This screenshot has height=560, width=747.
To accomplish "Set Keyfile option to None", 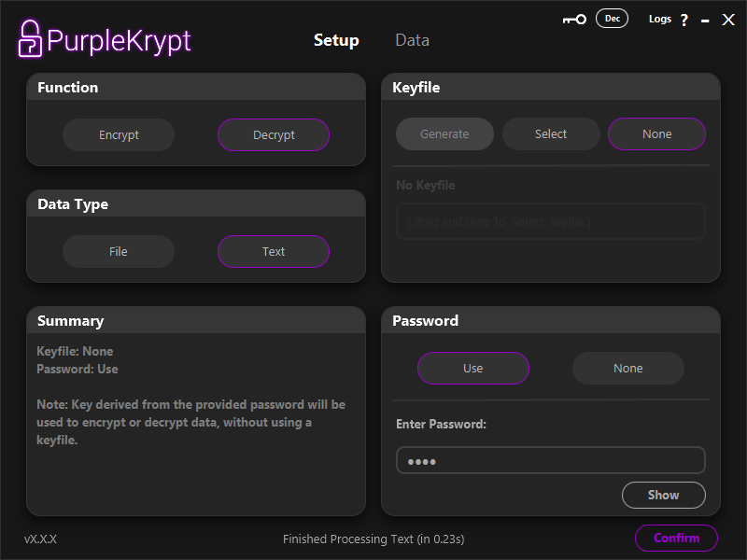I will 656,133.
